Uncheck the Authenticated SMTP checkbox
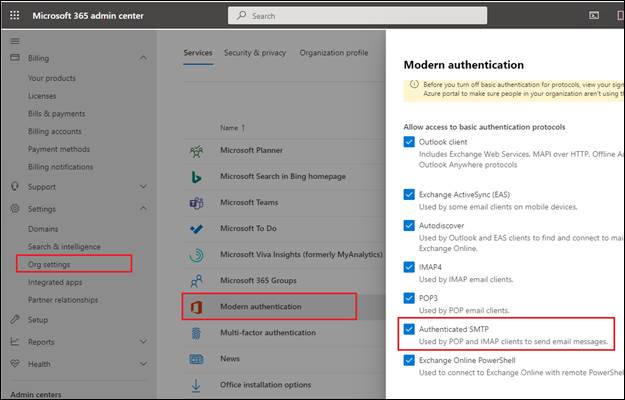Image resolution: width=625 pixels, height=400 pixels. click(x=409, y=328)
